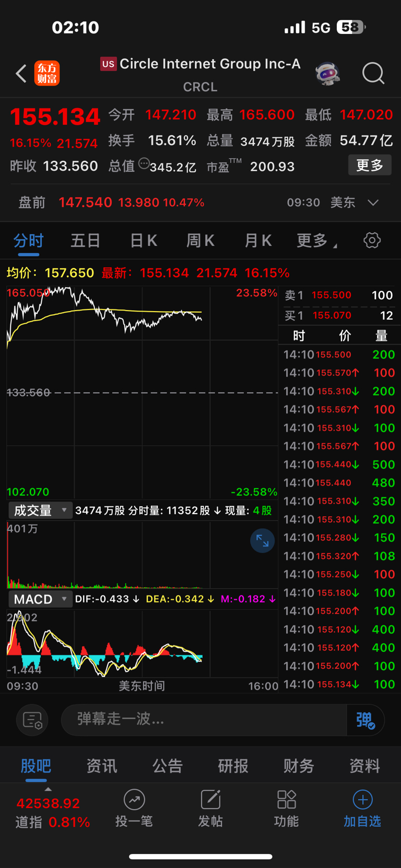Open the robot assistant avatar
This screenshot has height=868, width=401.
click(x=328, y=74)
